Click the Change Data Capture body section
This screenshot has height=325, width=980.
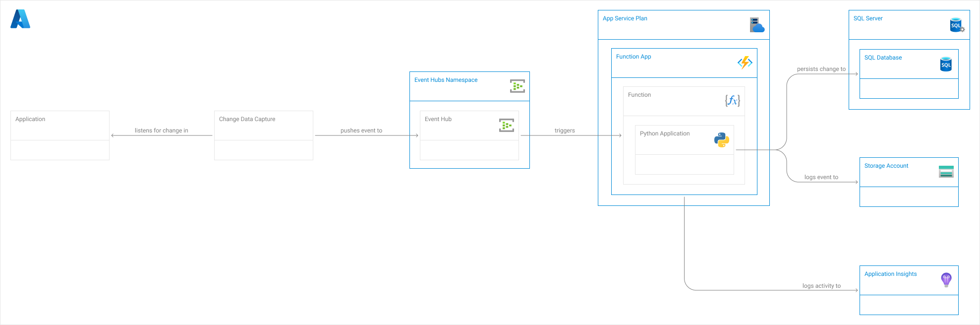tap(264, 150)
